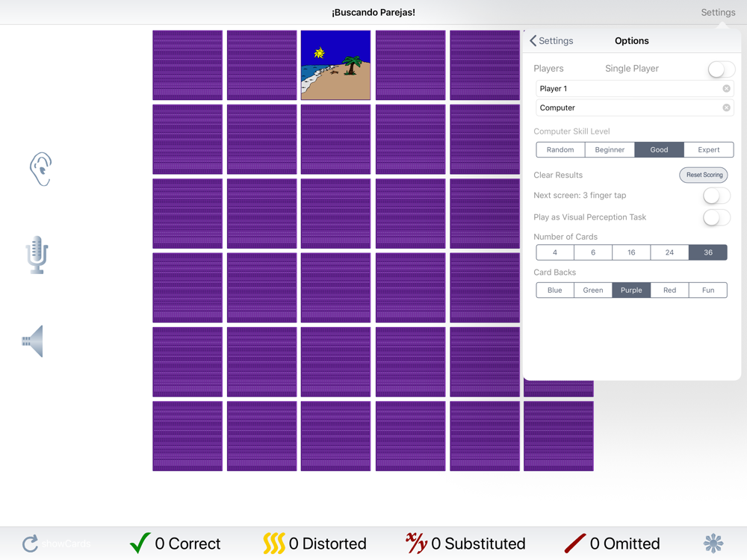
Task: Select Blue card backs
Action: [x=555, y=290]
